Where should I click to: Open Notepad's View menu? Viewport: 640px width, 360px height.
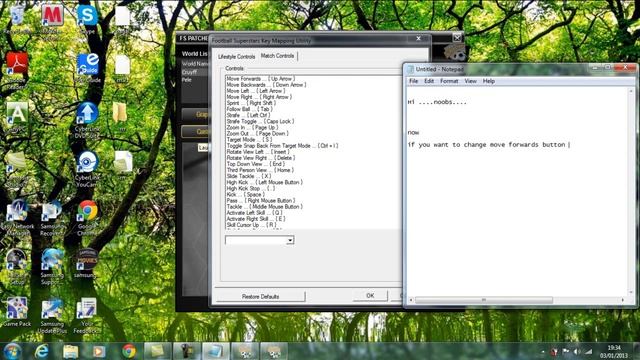click(470, 81)
